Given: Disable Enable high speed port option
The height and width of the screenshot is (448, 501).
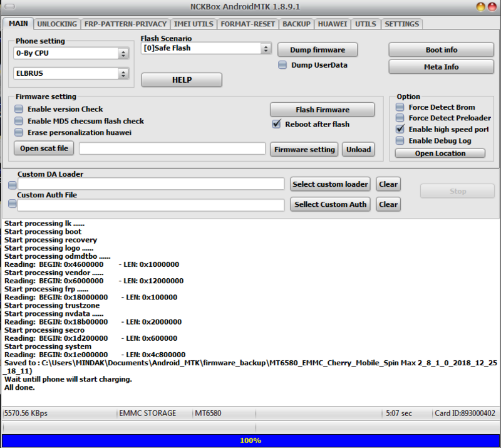Looking at the screenshot, I should coord(400,129).
